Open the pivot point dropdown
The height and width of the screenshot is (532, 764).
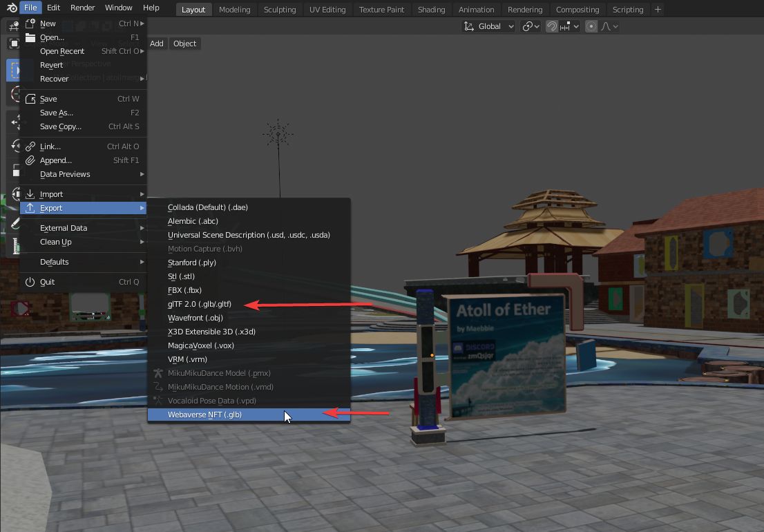click(x=531, y=26)
